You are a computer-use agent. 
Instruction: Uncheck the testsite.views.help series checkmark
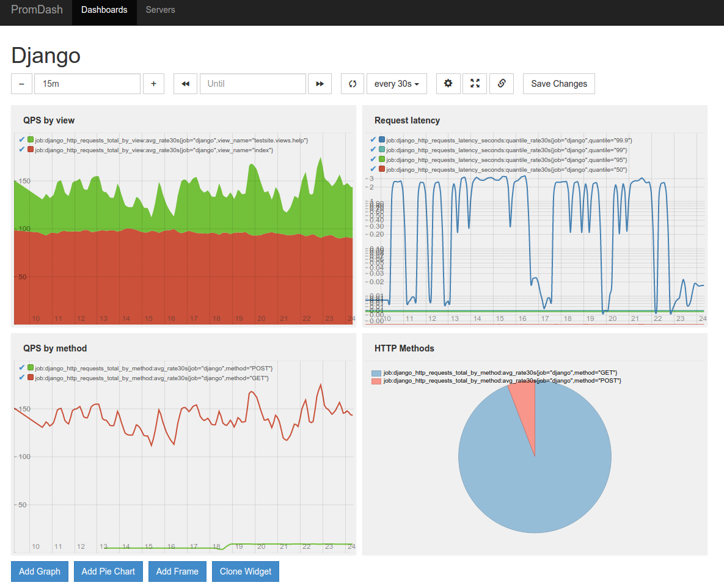coord(22,140)
